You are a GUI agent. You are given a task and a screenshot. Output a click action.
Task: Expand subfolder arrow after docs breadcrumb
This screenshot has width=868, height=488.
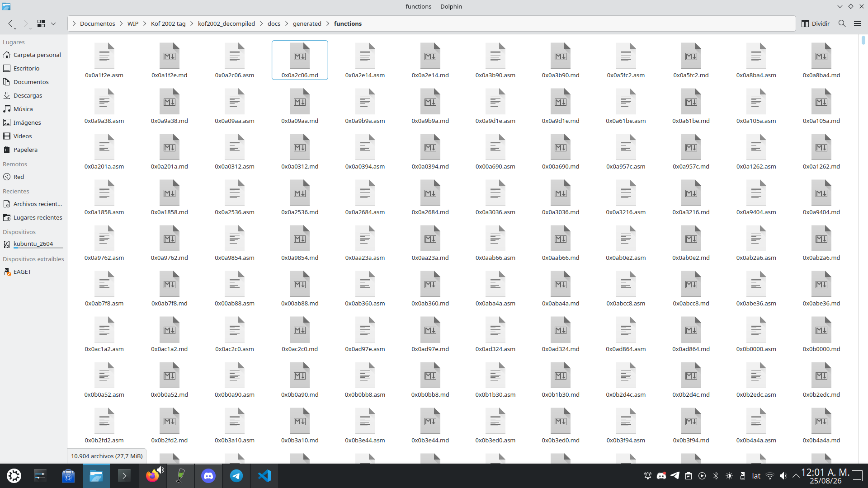[x=287, y=23]
